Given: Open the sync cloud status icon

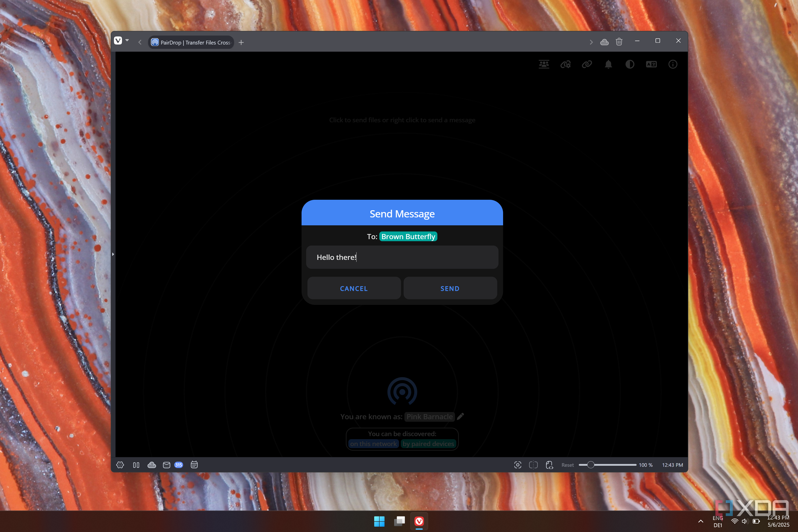Looking at the screenshot, I should coord(152,465).
